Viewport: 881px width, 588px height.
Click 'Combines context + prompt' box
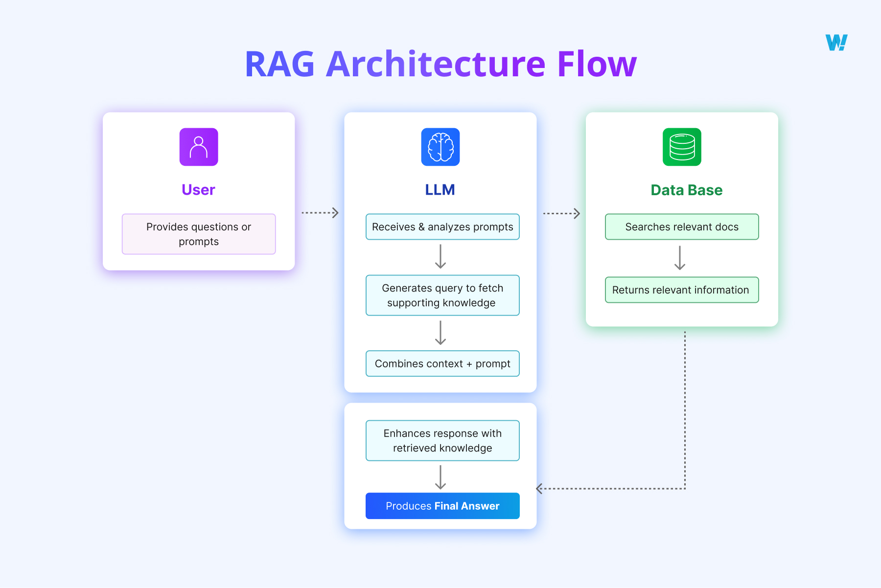(442, 363)
